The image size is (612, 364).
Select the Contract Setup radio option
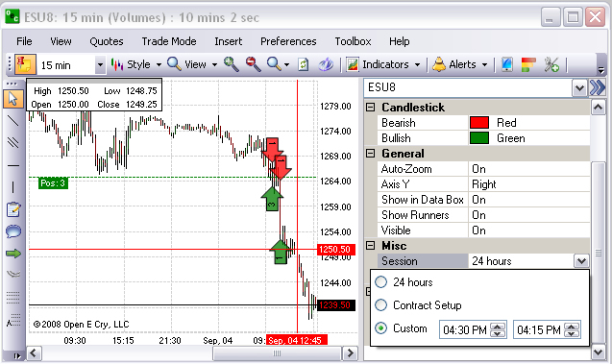coord(380,305)
